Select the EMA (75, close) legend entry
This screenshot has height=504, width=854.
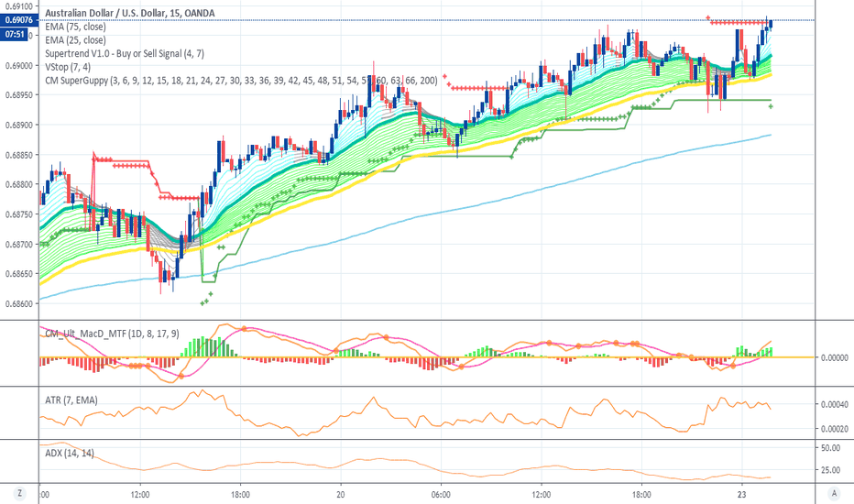[76, 27]
